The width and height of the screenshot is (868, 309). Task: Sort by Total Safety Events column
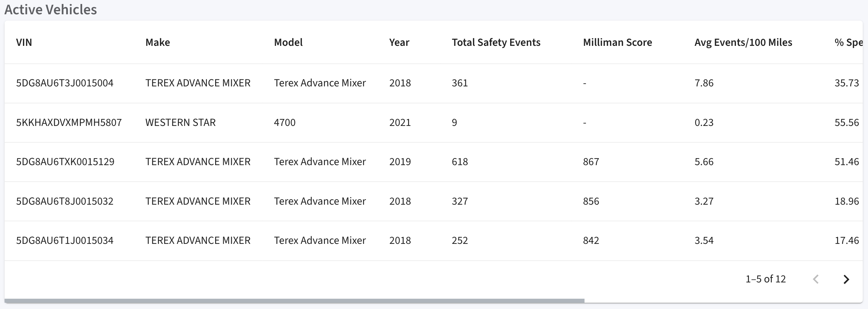(x=496, y=43)
